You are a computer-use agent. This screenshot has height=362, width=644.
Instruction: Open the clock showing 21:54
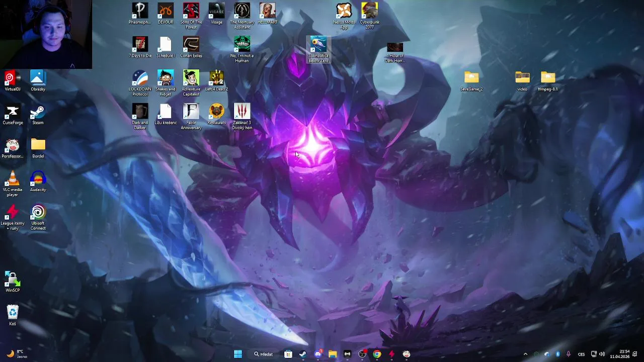click(x=620, y=354)
